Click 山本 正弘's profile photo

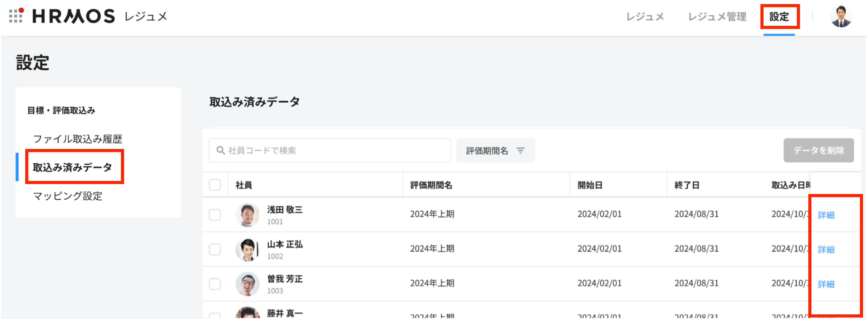pyautogui.click(x=247, y=250)
